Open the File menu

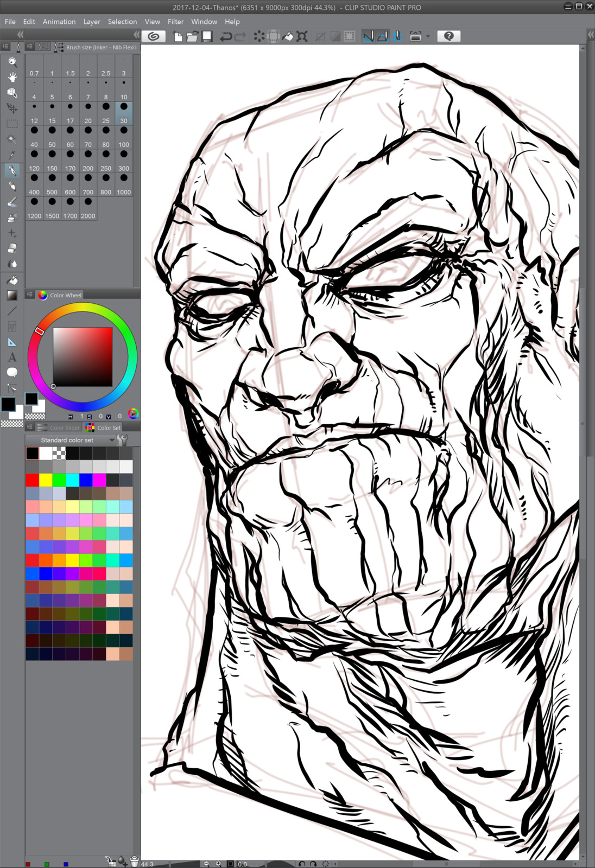[10, 22]
